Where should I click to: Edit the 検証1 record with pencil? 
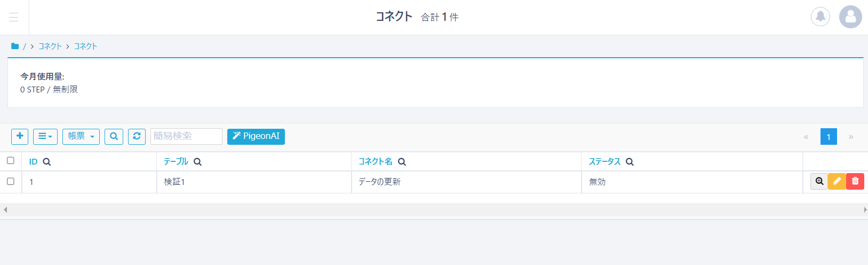pos(837,182)
